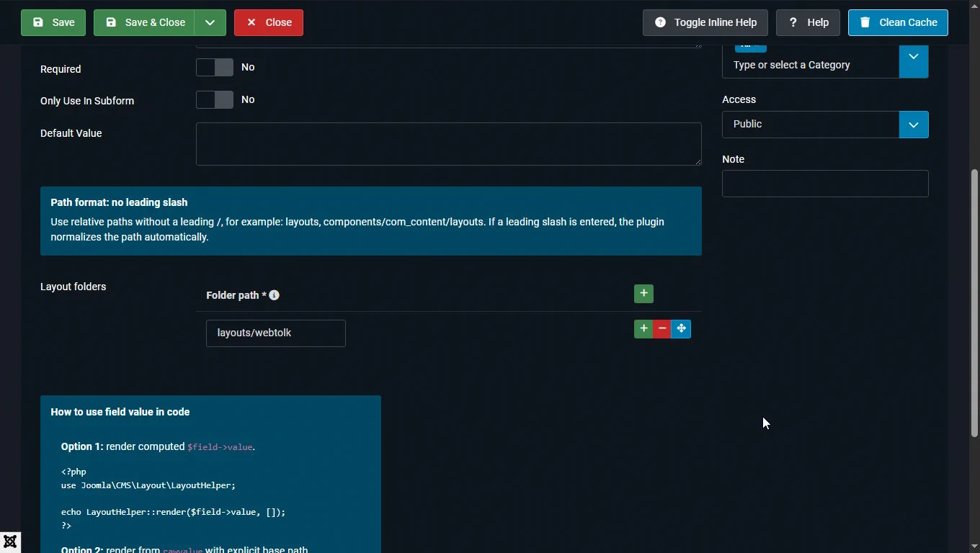980x553 pixels.
Task: Toggle the Required switch
Action: pyautogui.click(x=215, y=68)
